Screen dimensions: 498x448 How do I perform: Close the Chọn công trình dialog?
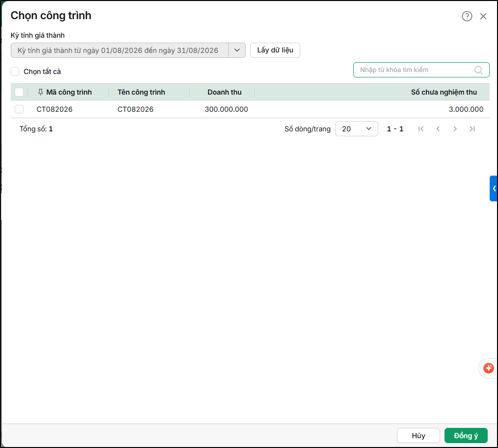pos(483,16)
